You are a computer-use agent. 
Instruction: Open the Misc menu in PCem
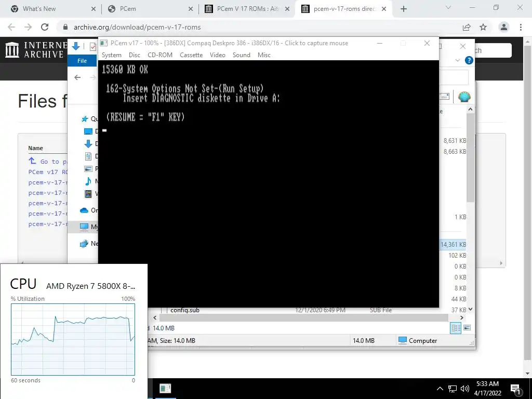point(264,55)
